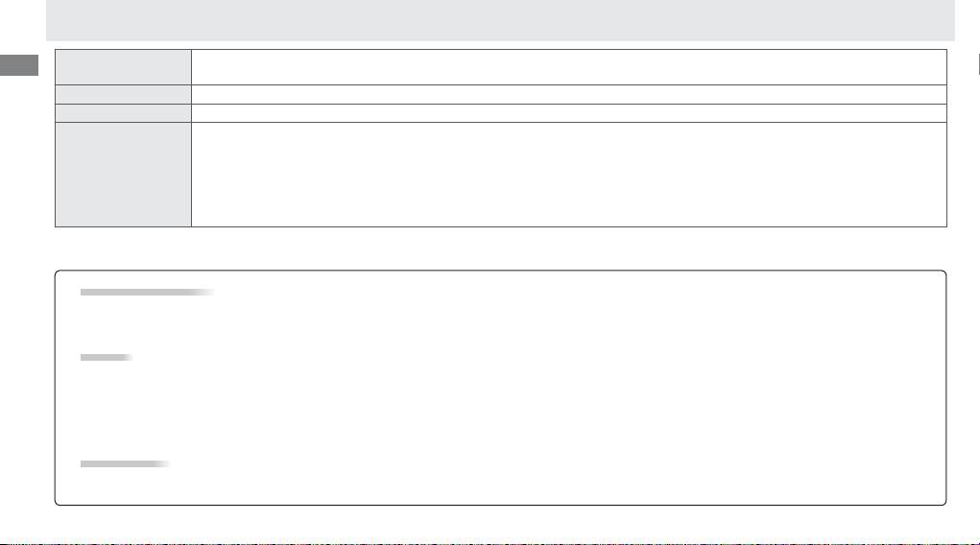This screenshot has width=980, height=545.
Task: Click the first table row's white content cell
Action: click(569, 67)
